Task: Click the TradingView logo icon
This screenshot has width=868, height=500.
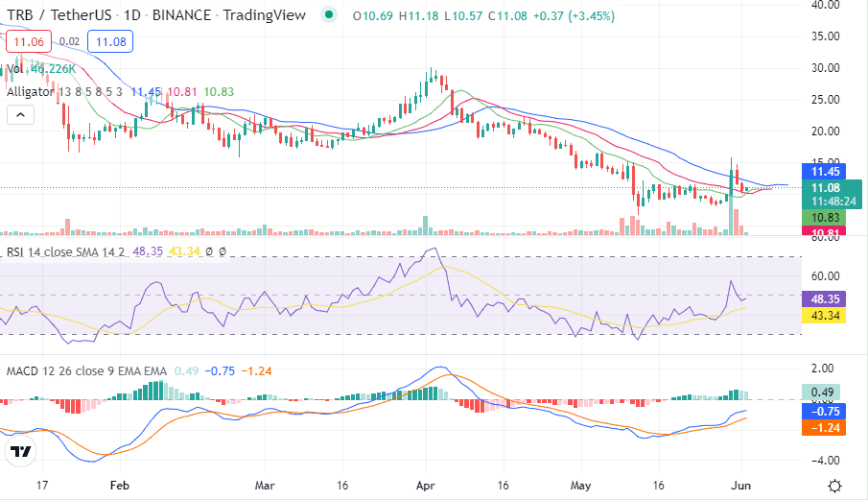Action: tap(21, 452)
